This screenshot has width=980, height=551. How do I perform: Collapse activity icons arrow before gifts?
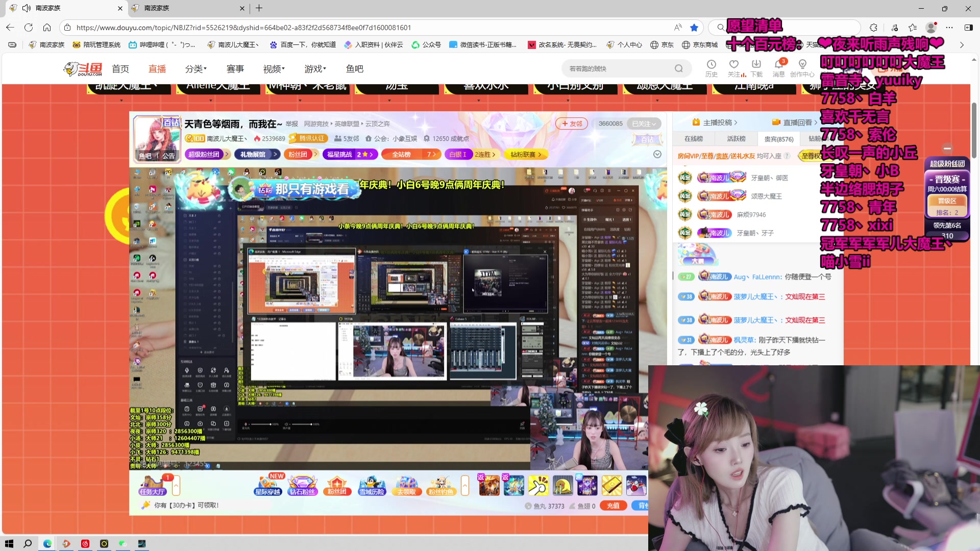(x=465, y=485)
